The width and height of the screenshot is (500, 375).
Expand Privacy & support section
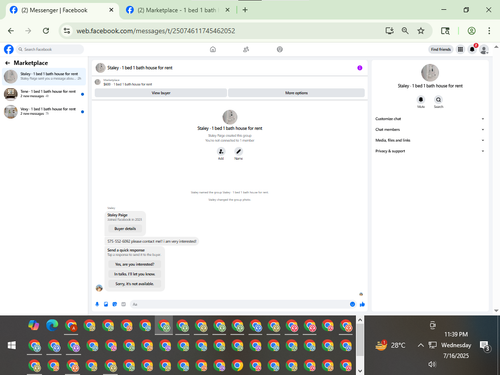click(430, 151)
